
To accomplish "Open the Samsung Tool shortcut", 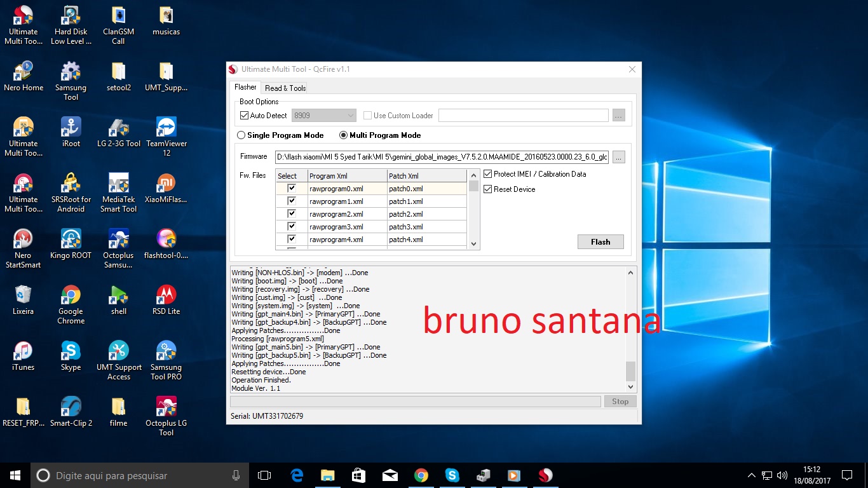I will pos(71,81).
